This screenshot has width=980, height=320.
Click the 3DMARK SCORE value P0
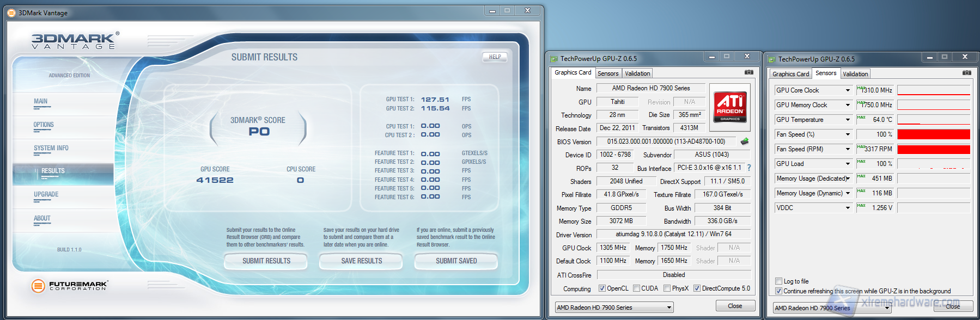coord(259,131)
